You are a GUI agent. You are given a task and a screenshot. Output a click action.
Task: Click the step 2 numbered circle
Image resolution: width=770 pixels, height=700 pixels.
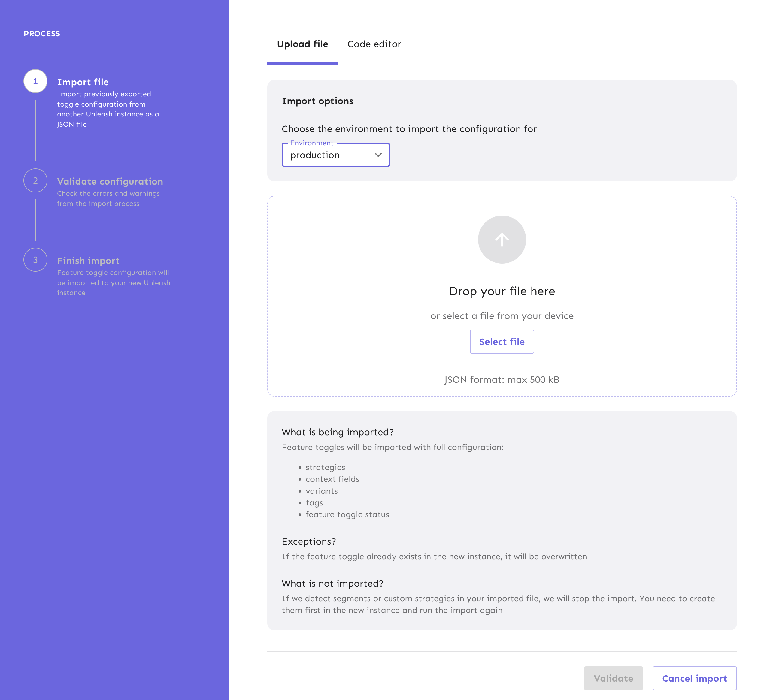[x=35, y=180]
